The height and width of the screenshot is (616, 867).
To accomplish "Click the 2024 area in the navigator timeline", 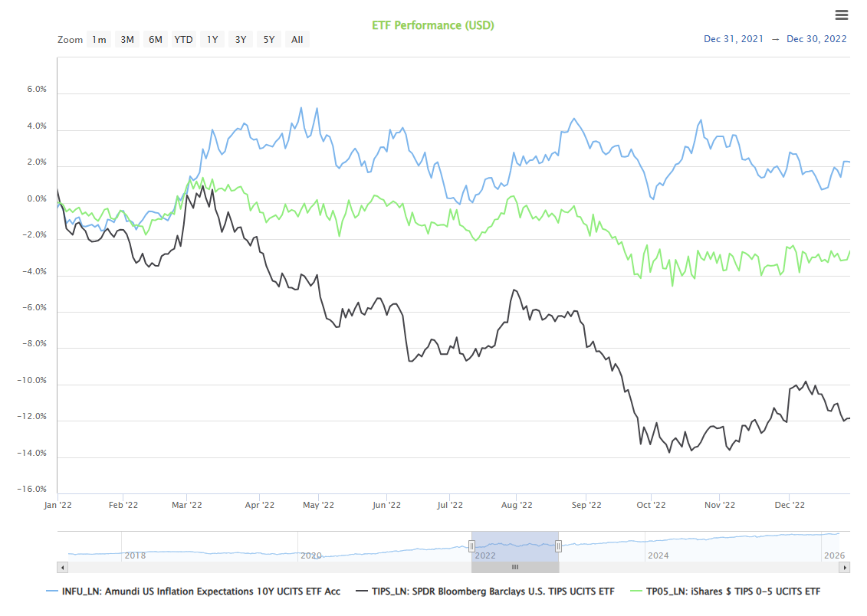I will coord(659,555).
